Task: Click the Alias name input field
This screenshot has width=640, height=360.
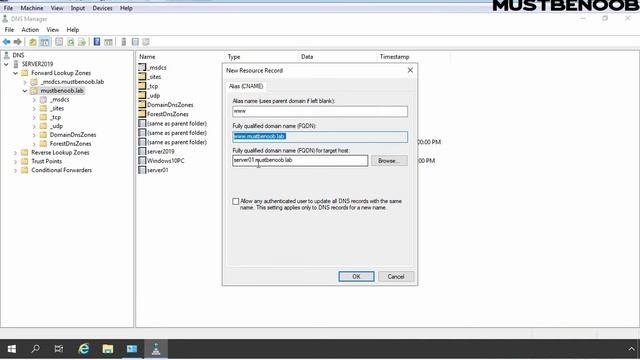Action: [x=320, y=111]
